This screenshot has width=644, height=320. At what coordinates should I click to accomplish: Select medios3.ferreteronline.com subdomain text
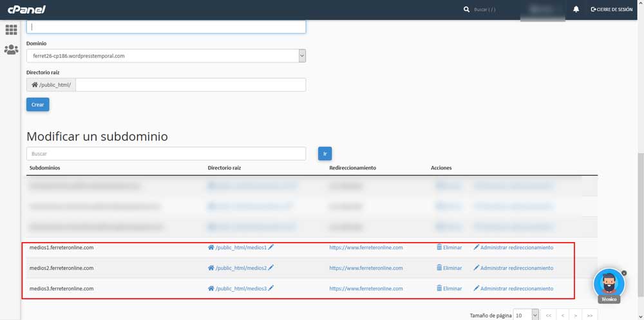[x=62, y=289]
